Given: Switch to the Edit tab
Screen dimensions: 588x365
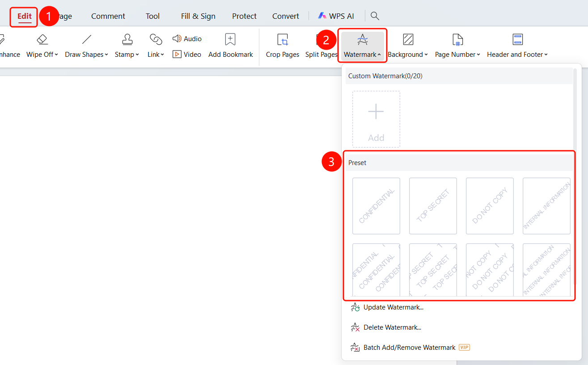Looking at the screenshot, I should point(25,16).
